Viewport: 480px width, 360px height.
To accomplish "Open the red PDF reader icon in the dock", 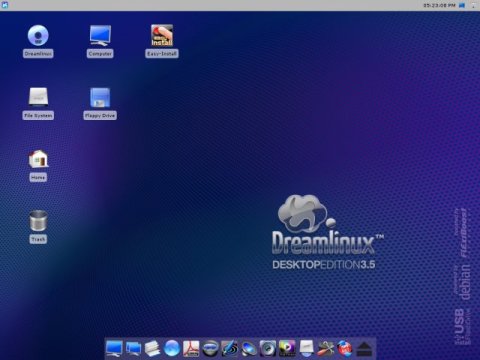I will 191,349.
